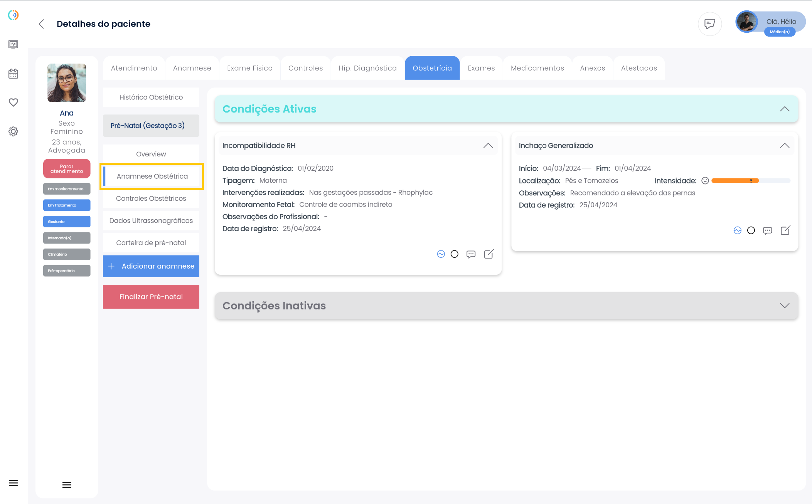812x504 pixels.
Task: Click the patient name Ana
Action: [67, 113]
